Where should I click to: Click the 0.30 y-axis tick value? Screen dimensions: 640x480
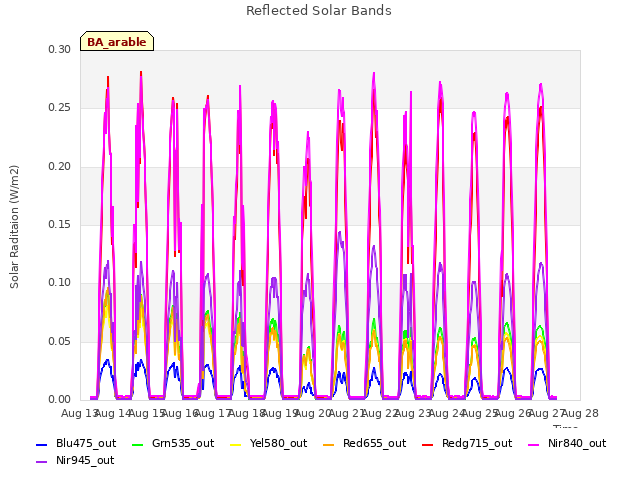60,49
